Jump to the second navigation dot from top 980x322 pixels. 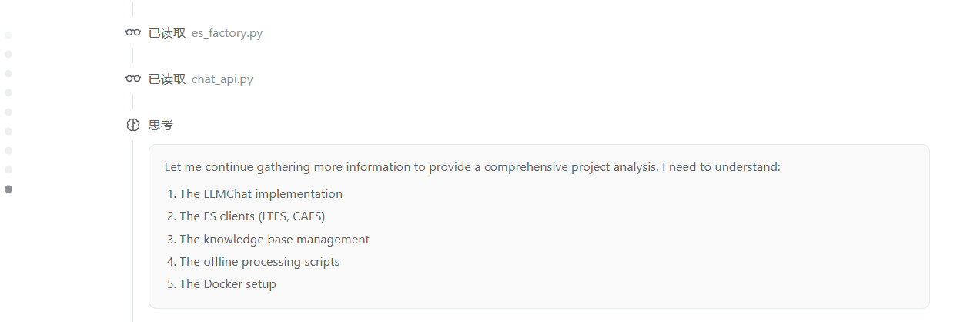[x=8, y=54]
